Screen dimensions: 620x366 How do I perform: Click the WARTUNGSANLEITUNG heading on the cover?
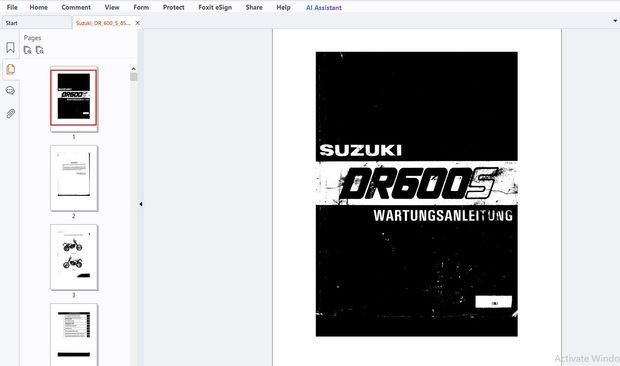443,215
